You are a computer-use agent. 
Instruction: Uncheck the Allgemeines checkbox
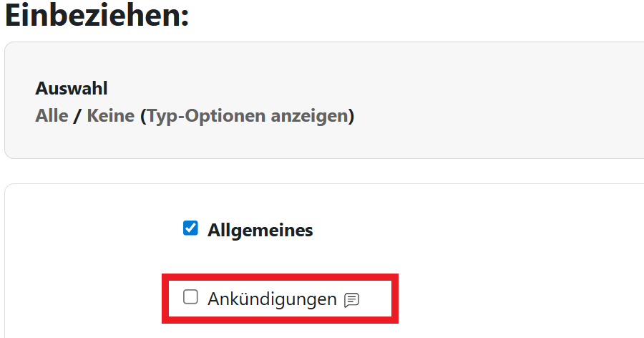point(190,228)
